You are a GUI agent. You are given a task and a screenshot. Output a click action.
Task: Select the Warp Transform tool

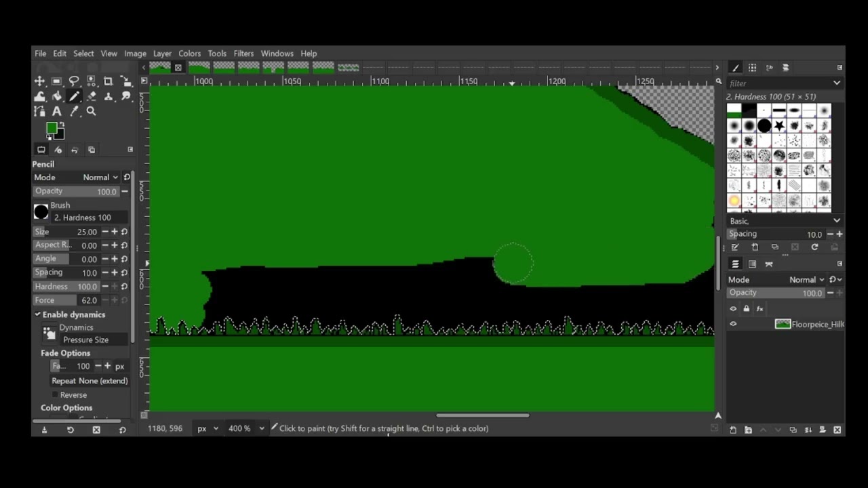click(x=39, y=96)
